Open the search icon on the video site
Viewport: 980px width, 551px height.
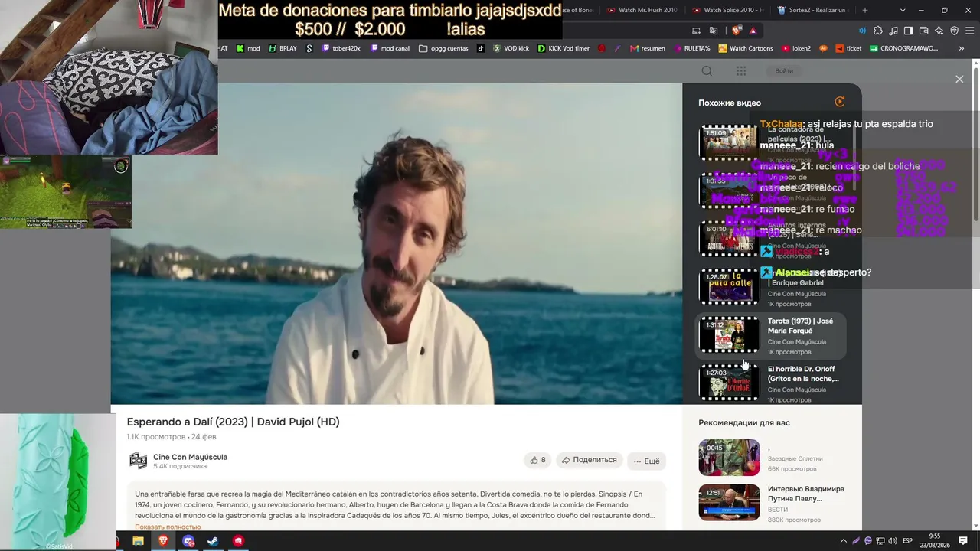tap(707, 71)
